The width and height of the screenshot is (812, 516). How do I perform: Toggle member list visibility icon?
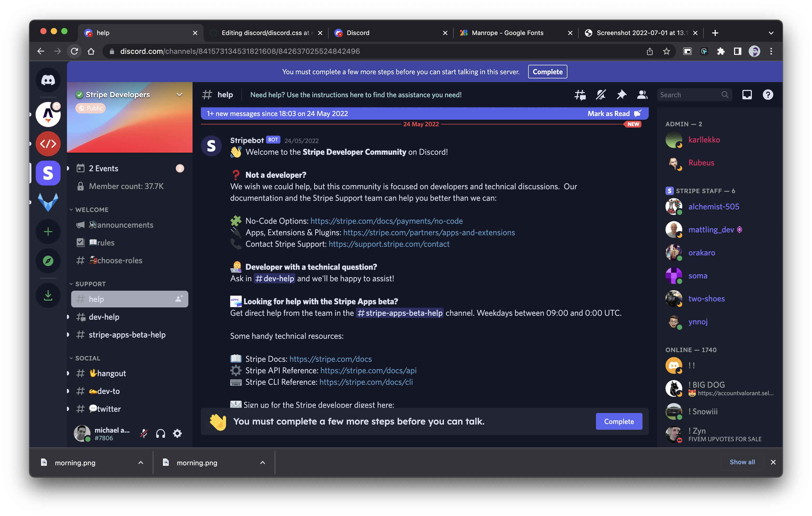coord(642,95)
